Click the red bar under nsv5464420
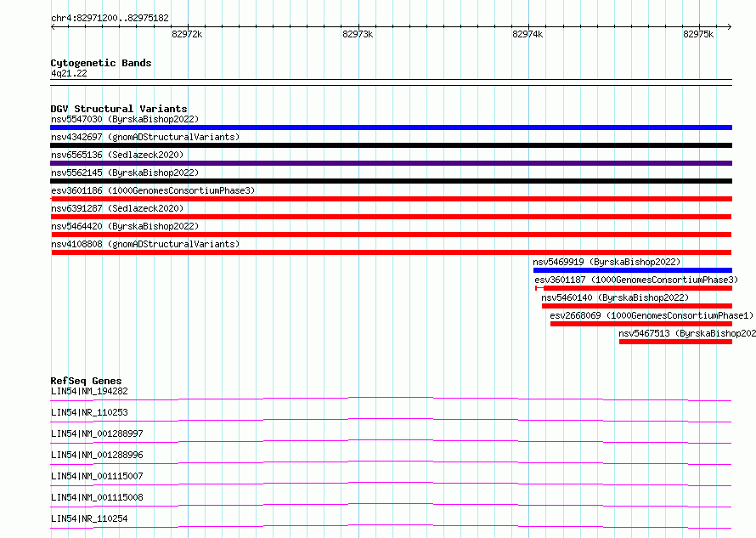 tap(392, 235)
